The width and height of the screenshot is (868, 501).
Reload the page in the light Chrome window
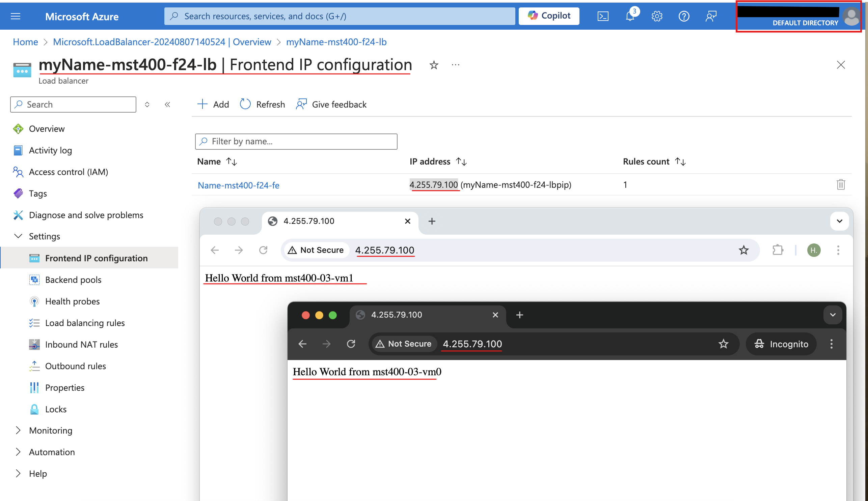(264, 250)
